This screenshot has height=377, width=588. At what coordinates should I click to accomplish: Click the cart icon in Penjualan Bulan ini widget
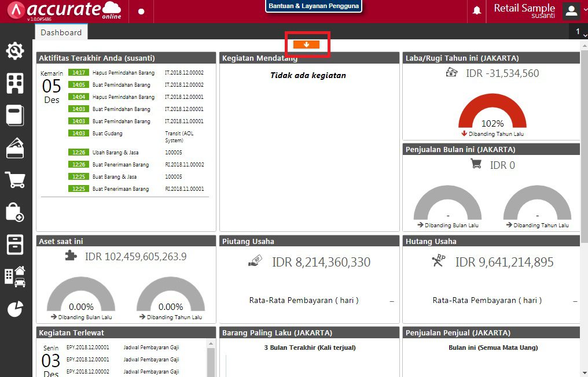click(475, 164)
